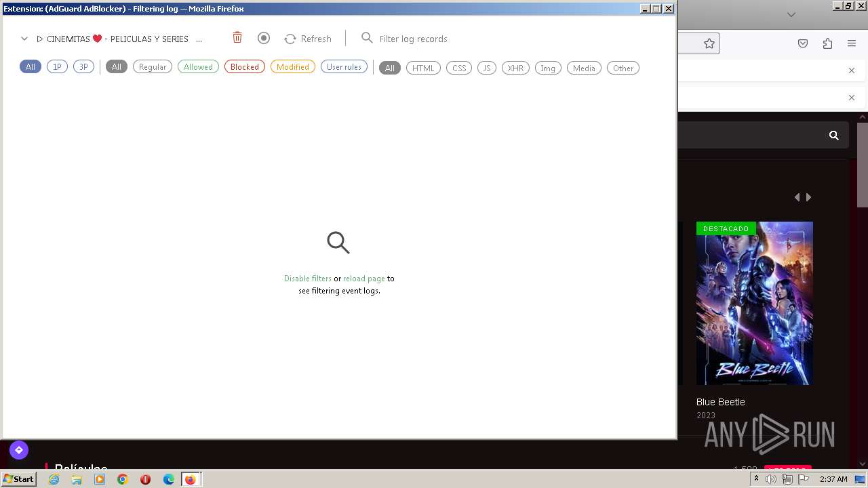
Task: Open Windows Media Player from taskbar
Action: [100, 479]
